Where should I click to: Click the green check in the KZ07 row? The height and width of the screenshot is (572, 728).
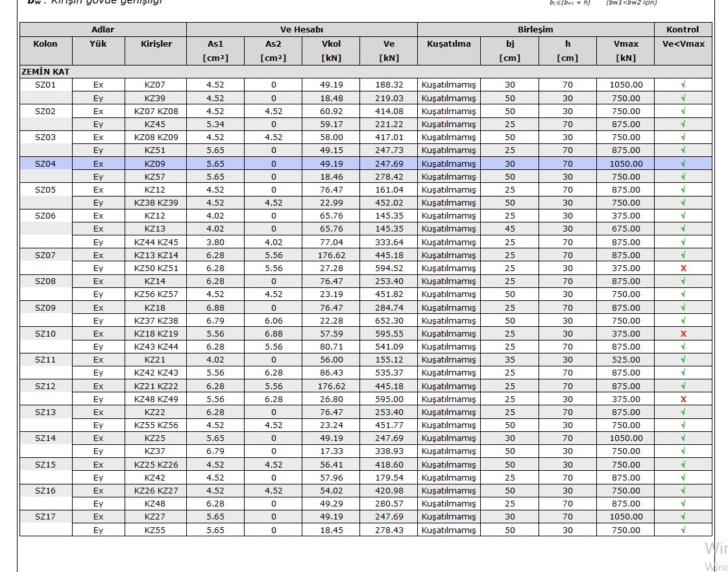click(x=683, y=85)
